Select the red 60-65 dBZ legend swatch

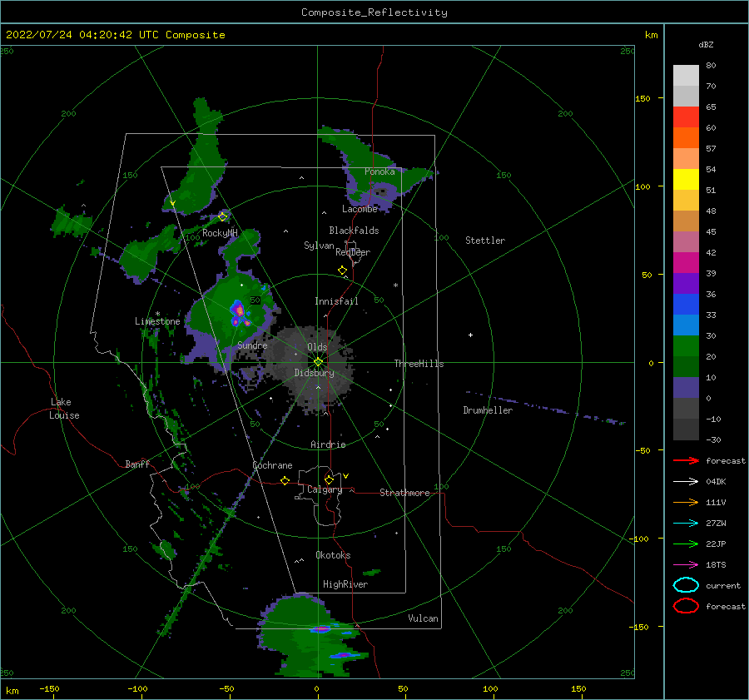(686, 117)
